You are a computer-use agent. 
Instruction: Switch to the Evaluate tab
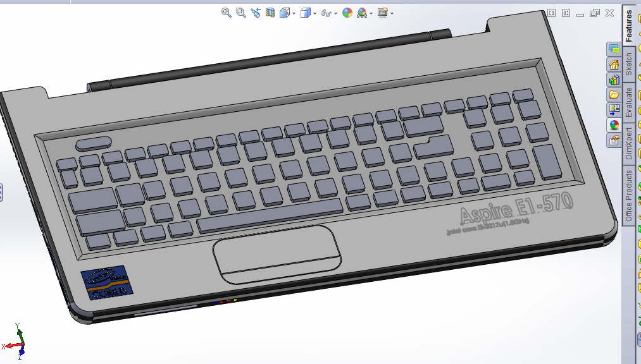coord(629,103)
